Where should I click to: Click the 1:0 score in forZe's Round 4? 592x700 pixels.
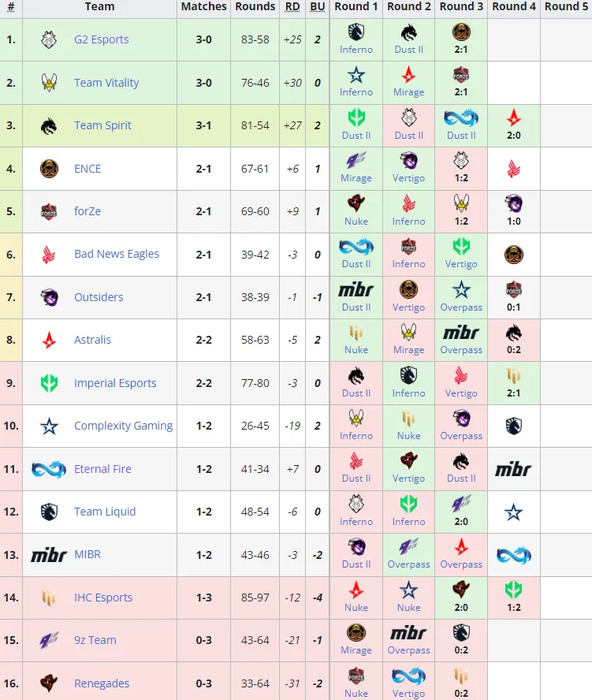(x=514, y=222)
